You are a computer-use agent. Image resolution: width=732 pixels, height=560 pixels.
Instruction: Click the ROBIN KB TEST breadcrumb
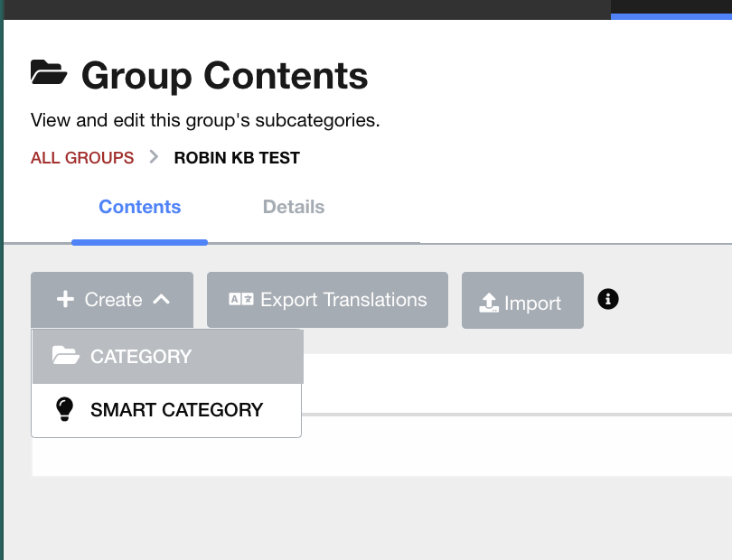237,158
